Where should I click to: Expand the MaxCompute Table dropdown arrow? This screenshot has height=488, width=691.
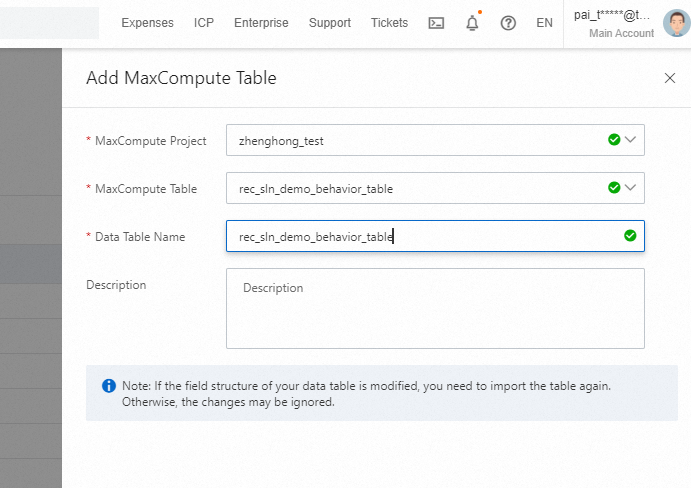(x=631, y=187)
